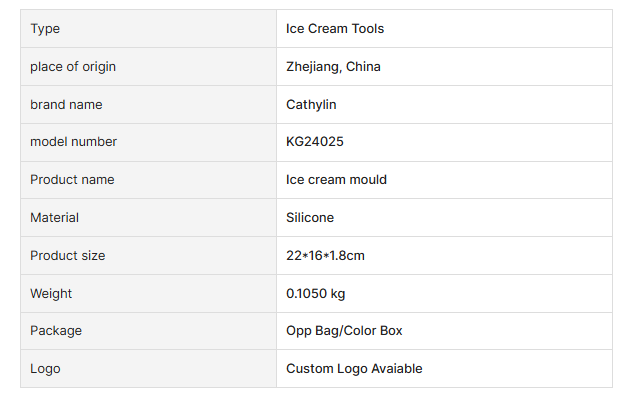This screenshot has width=634, height=404.
Task: Select the 'Zhejiang, China' value cell
Action: 333,67
